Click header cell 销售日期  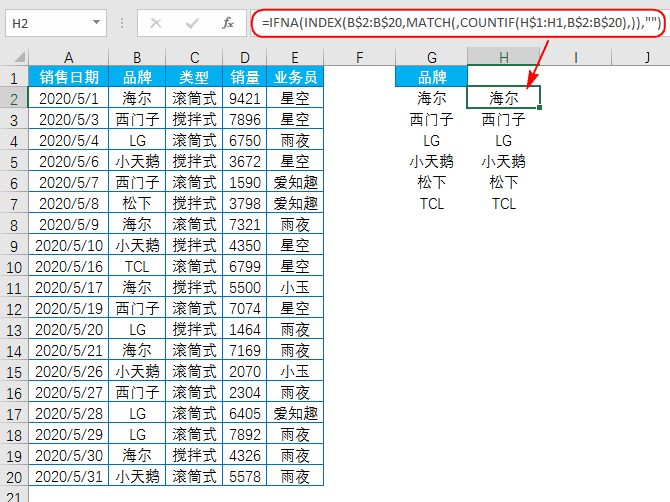click(x=69, y=77)
